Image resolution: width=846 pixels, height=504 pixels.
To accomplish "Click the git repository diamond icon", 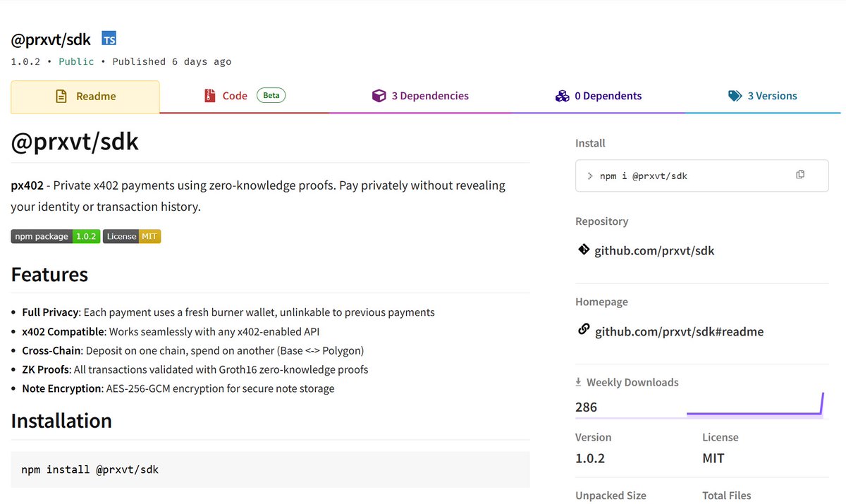I will [x=583, y=250].
